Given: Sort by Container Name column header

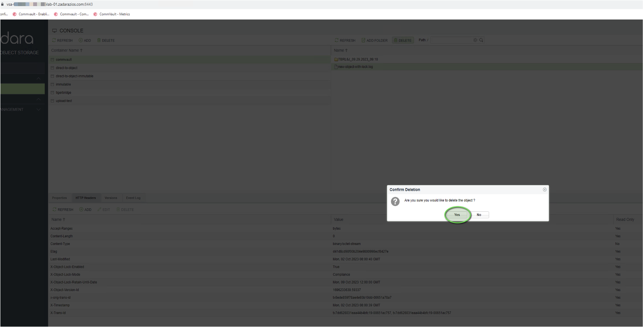Looking at the screenshot, I should [x=65, y=50].
